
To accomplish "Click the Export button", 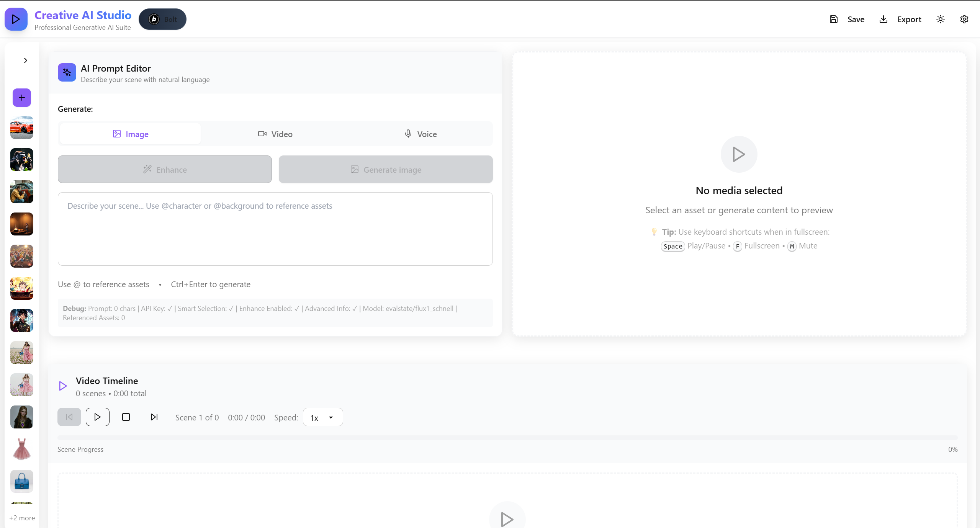I will pos(900,19).
